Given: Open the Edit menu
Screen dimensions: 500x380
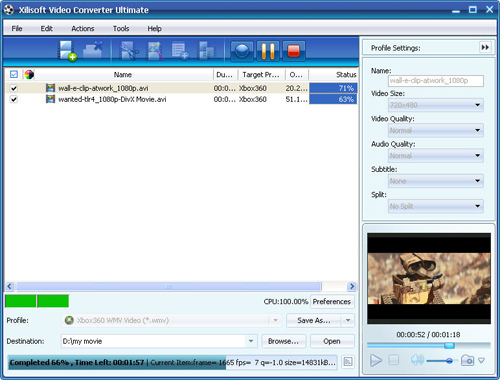Looking at the screenshot, I should pyautogui.click(x=46, y=29).
